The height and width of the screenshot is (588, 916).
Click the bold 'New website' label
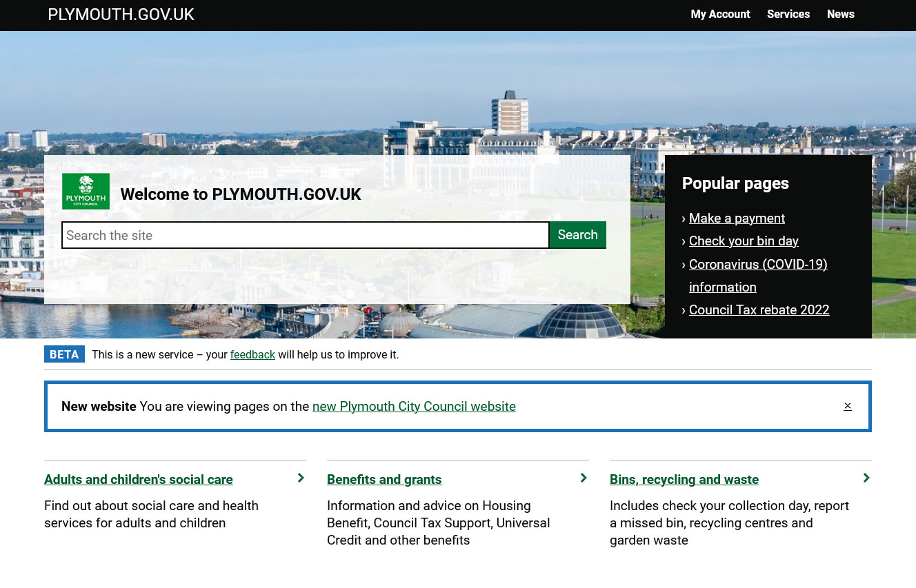99,406
